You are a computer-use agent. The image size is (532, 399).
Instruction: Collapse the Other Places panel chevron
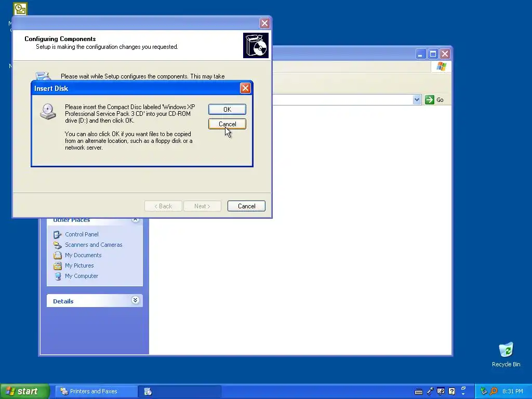point(135,220)
